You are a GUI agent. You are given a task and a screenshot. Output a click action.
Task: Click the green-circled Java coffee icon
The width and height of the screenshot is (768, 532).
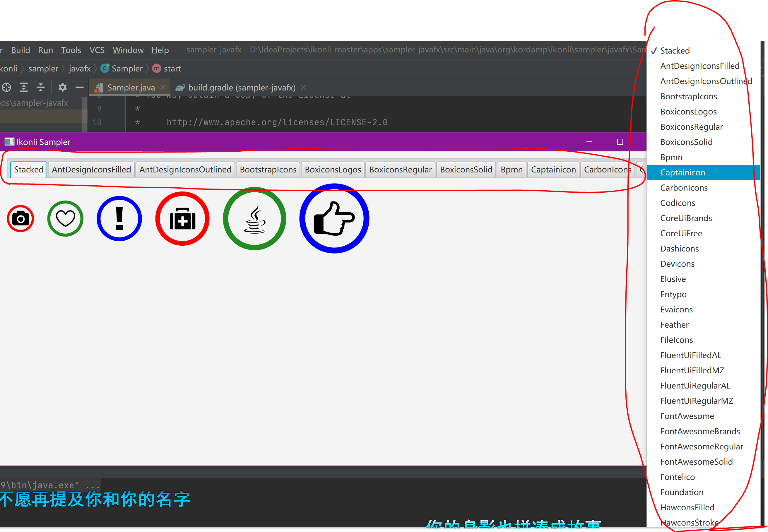(x=255, y=219)
